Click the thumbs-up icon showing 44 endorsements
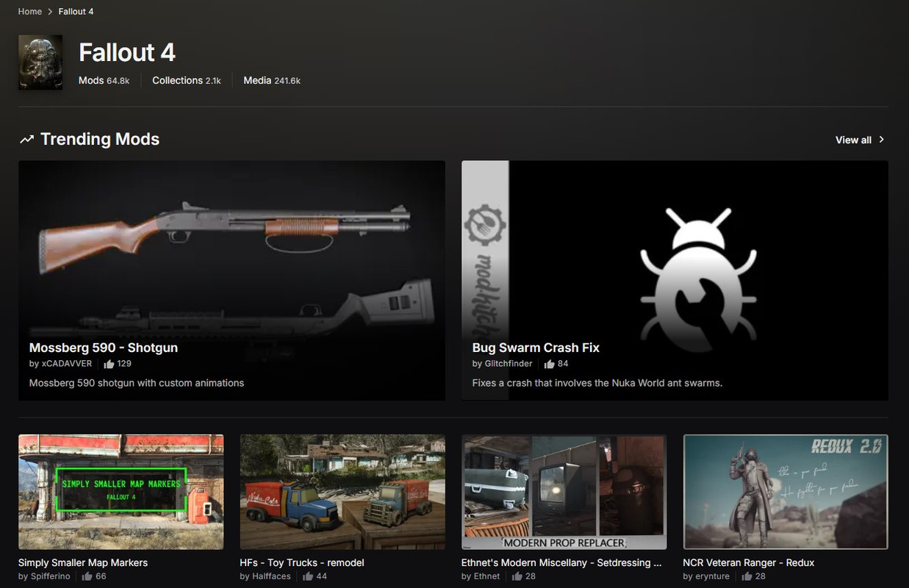The width and height of the screenshot is (909, 588). (308, 576)
